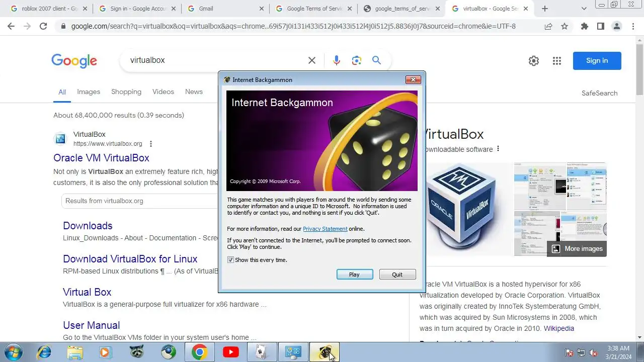Switch to the 'google_terms_of_service' tab
The image size is (644, 362).
402,9
